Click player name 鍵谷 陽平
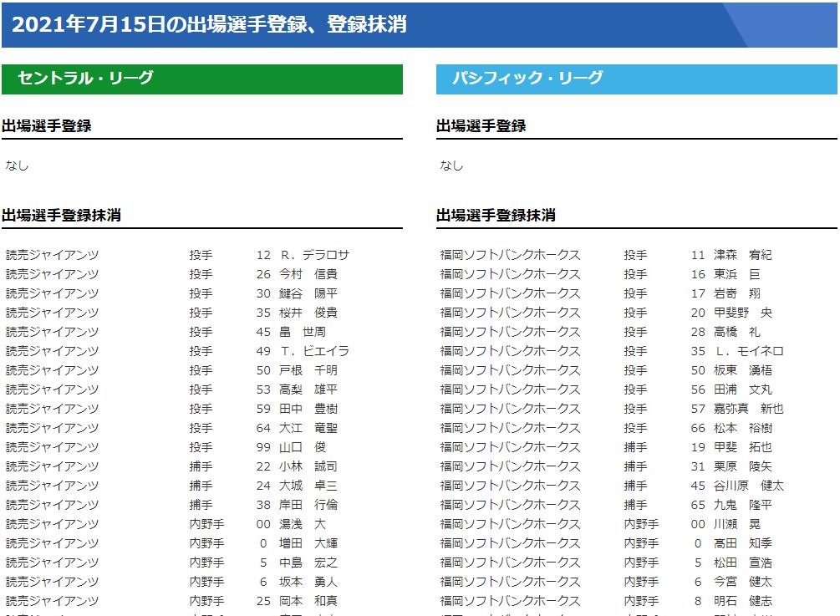Screen dimensions: 840x616 [308, 293]
